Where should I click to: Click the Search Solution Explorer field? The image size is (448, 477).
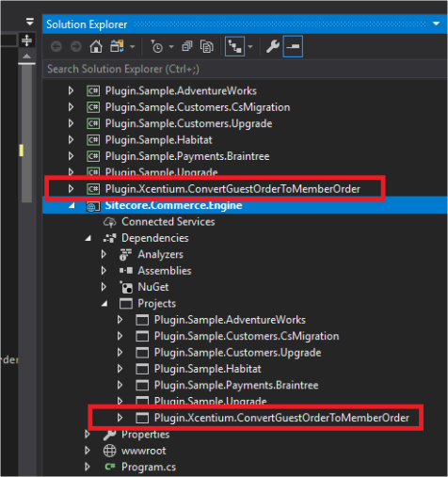tap(245, 69)
